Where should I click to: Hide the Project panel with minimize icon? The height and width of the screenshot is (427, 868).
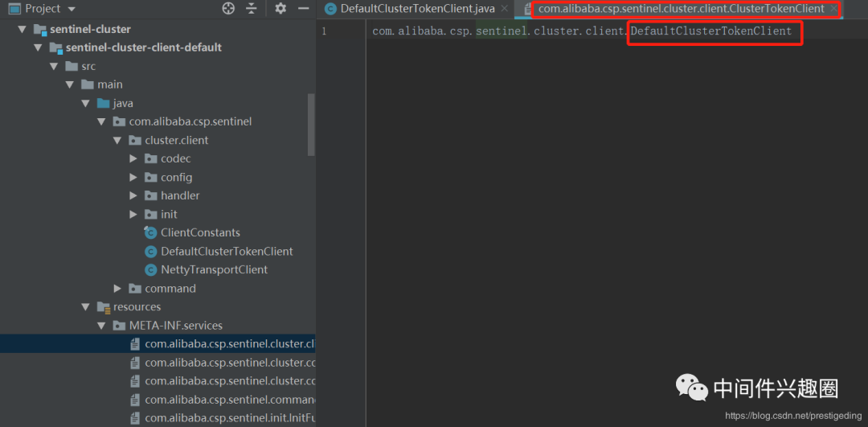pyautogui.click(x=303, y=8)
